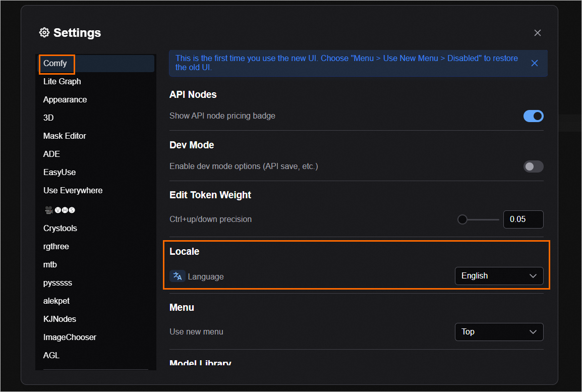Open the mtb settings category
Image resolution: width=582 pixels, height=392 pixels.
pos(96,265)
